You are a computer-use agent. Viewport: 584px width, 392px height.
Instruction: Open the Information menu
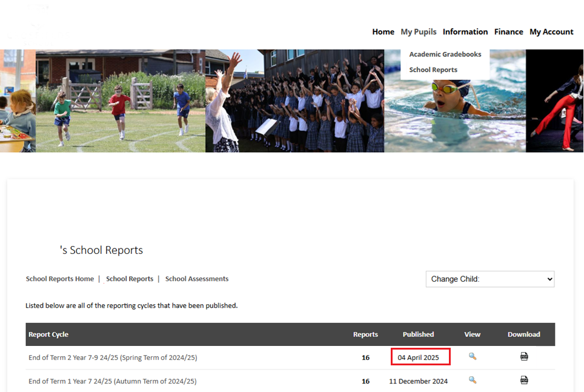click(x=465, y=32)
